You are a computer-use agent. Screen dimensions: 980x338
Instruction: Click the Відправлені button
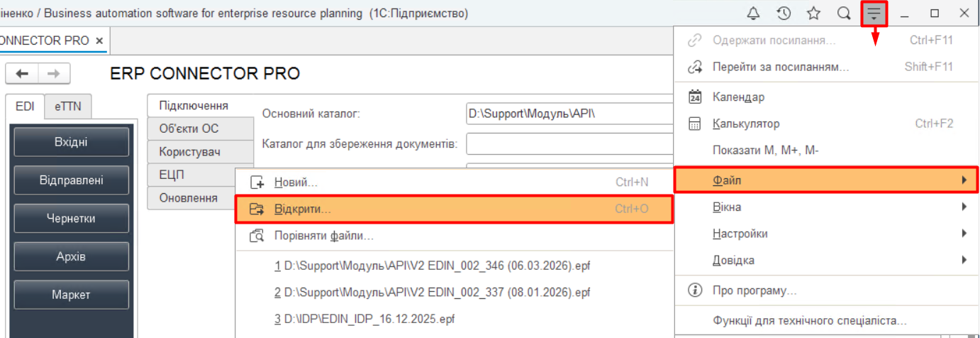point(72,180)
